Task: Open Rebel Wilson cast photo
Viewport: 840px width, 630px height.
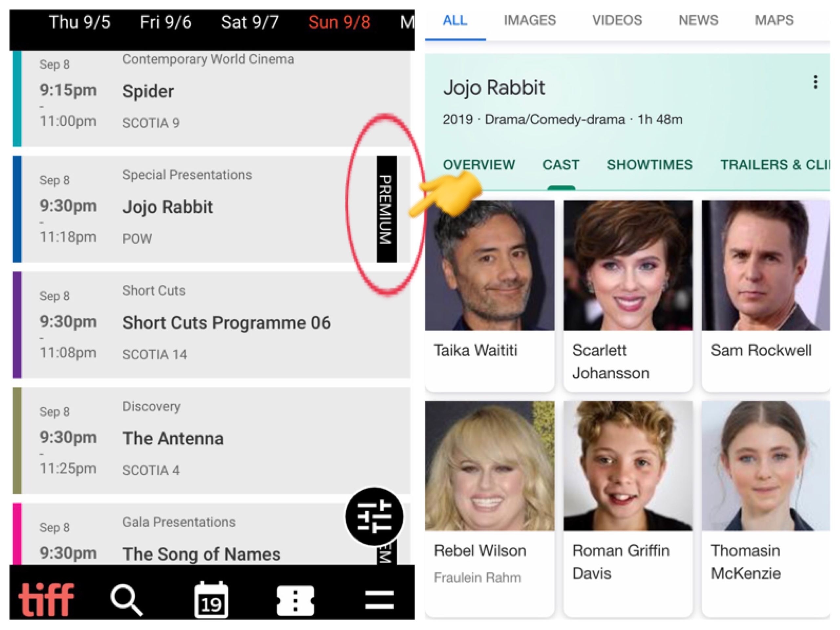Action: pyautogui.click(x=490, y=466)
